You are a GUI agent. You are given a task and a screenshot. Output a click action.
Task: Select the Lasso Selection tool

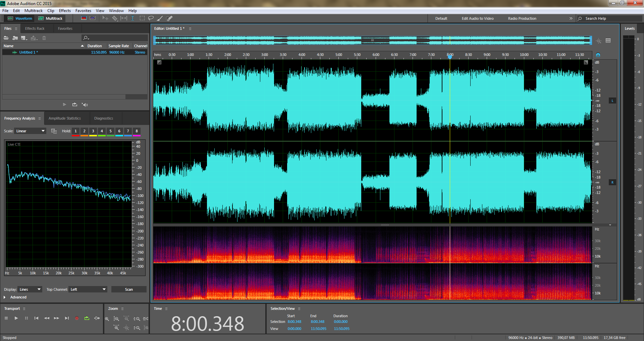(151, 18)
